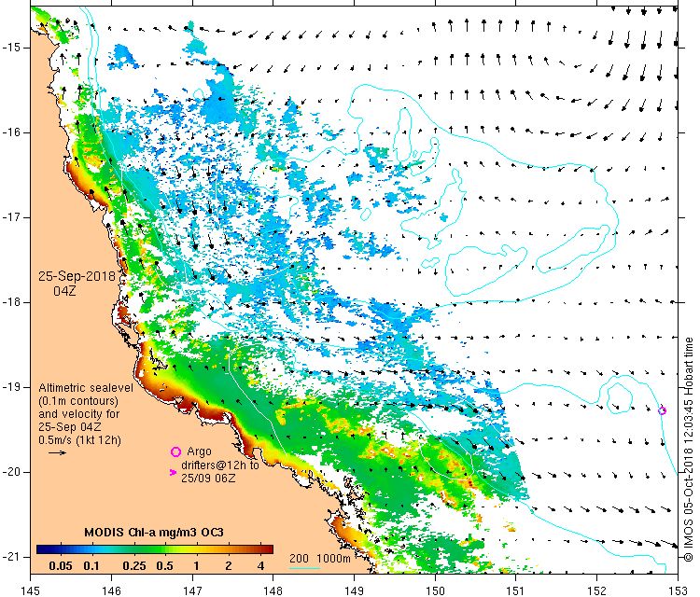The height and width of the screenshot is (597, 700).
Task: Click latitude label -18
Action: click(x=10, y=302)
